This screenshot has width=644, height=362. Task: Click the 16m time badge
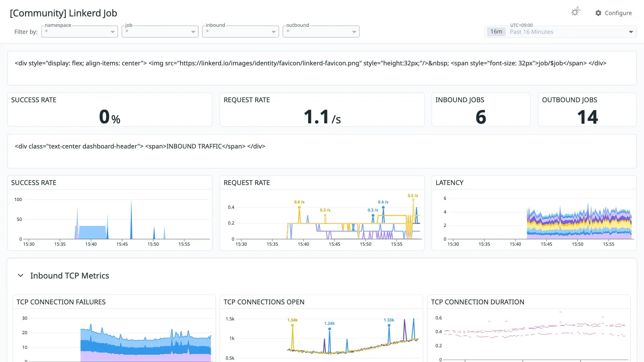[496, 32]
